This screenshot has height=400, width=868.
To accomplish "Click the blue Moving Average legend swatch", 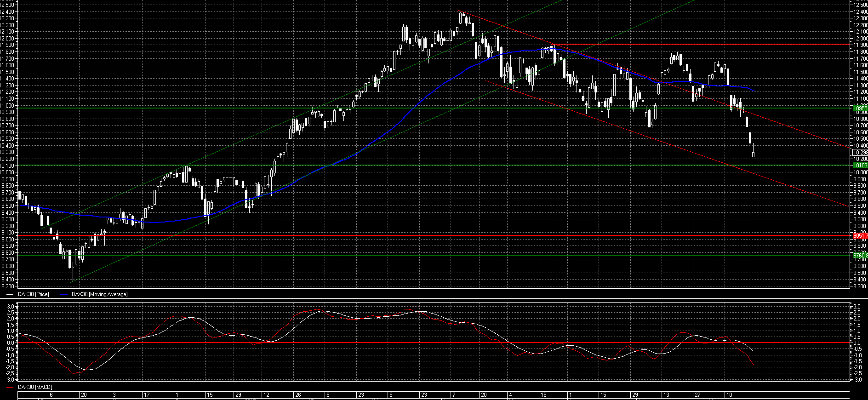I will tap(64, 294).
